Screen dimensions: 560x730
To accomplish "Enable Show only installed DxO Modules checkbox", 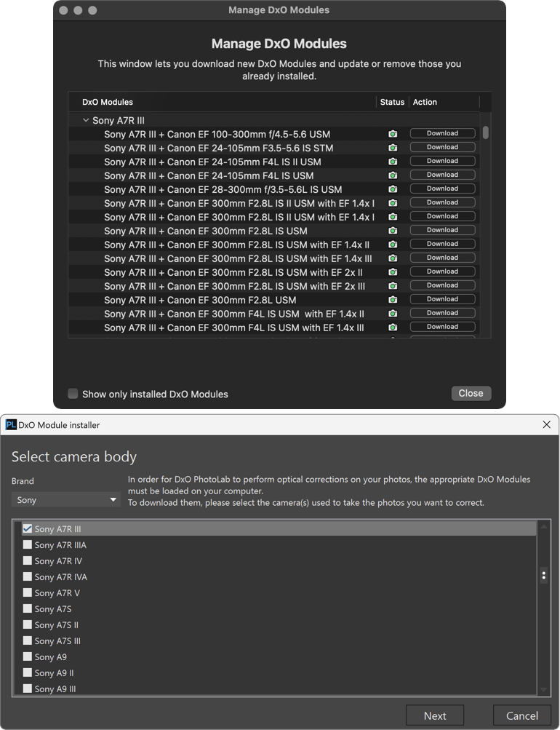I will point(73,394).
